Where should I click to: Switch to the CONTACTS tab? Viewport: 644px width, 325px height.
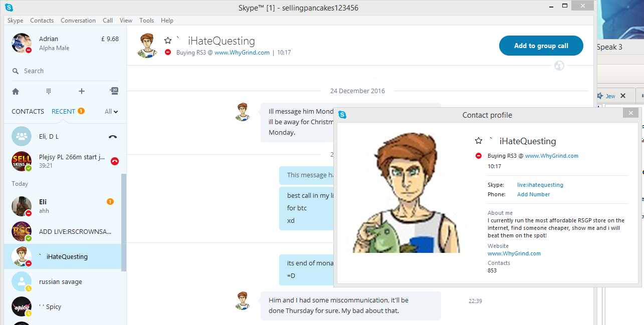click(x=28, y=111)
